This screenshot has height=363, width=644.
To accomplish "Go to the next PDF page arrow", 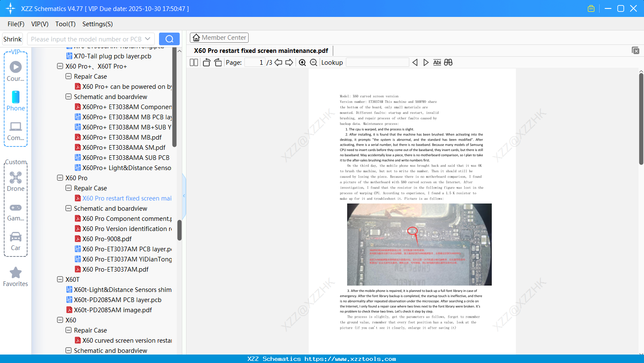I will tap(289, 63).
